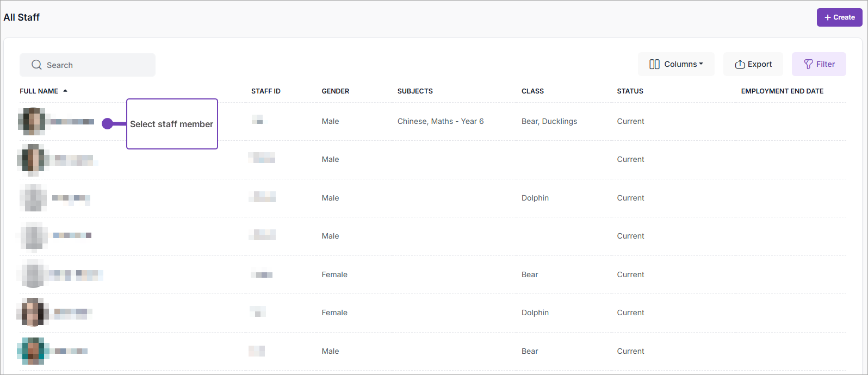Select first staff member's avatar photo
868x375 pixels.
click(x=33, y=121)
